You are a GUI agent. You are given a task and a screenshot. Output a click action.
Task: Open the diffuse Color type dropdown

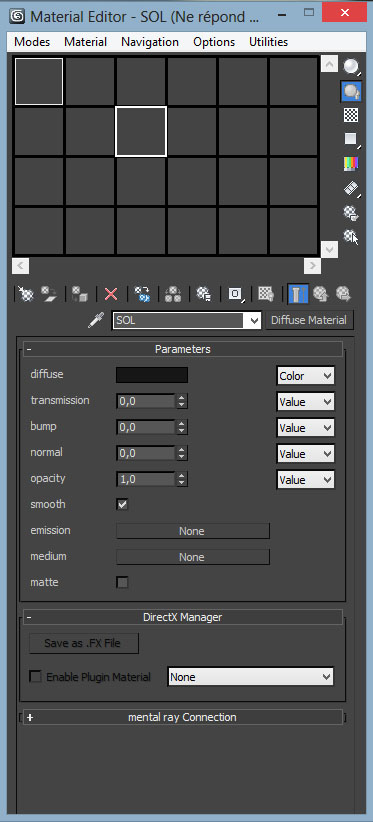point(305,376)
